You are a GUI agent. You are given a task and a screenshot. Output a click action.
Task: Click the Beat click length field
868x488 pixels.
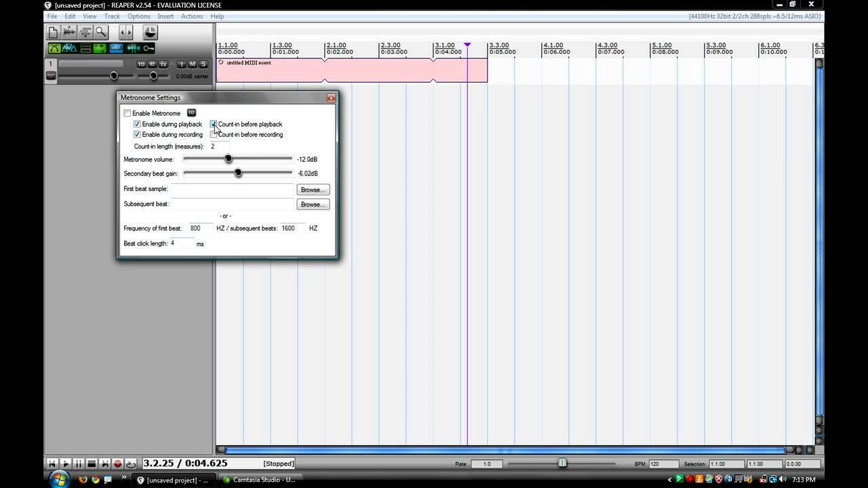[181, 243]
